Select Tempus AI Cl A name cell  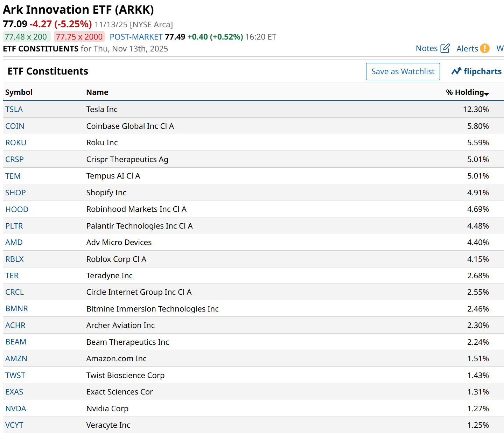[113, 176]
